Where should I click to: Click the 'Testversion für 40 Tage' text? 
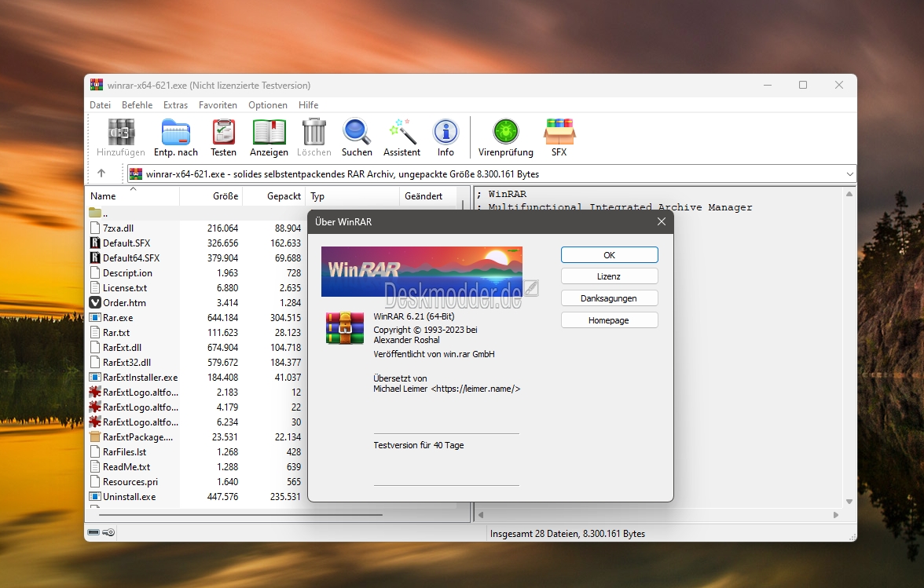click(418, 445)
